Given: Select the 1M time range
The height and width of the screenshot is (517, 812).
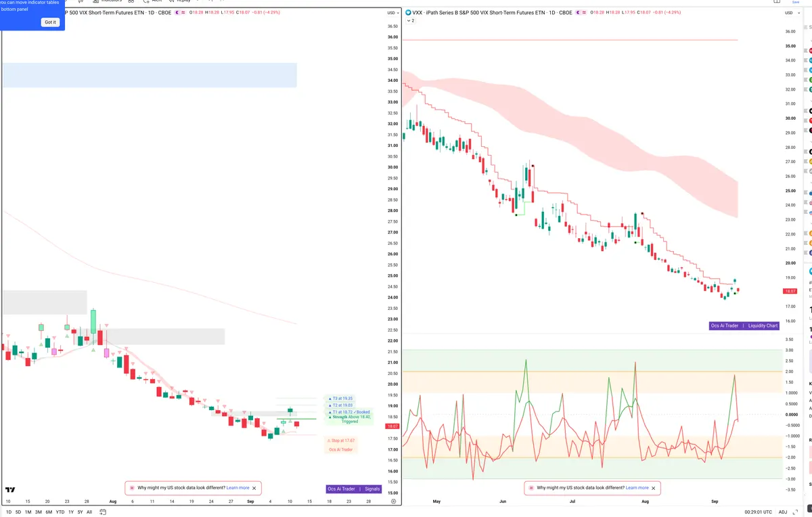Looking at the screenshot, I should click(x=28, y=512).
